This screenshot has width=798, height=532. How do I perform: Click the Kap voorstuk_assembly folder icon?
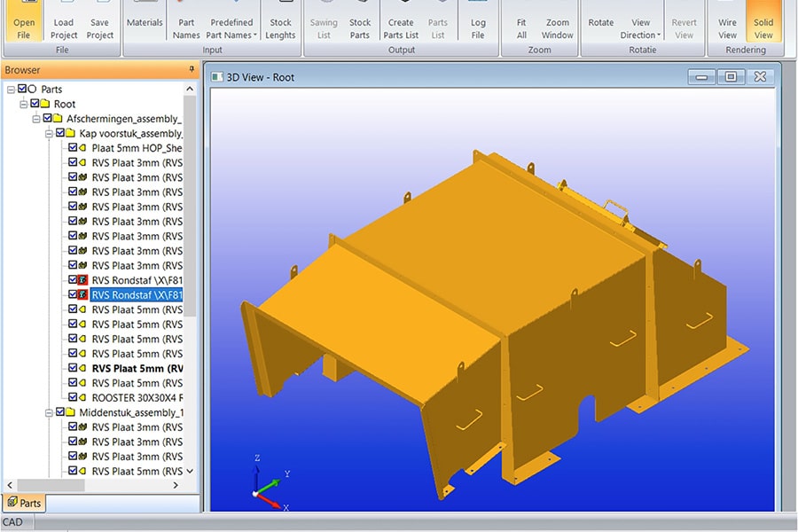70,133
